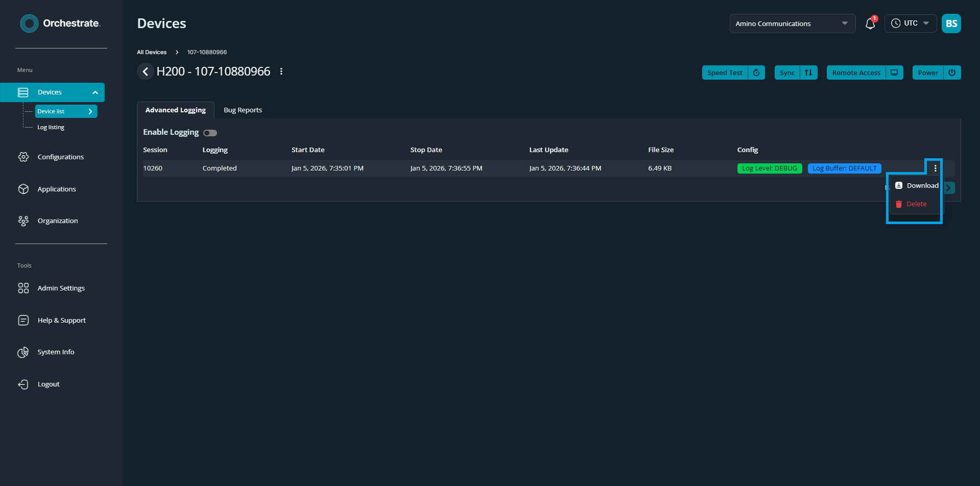Click the Speed Test button
This screenshot has height=486, width=980.
[725, 72]
